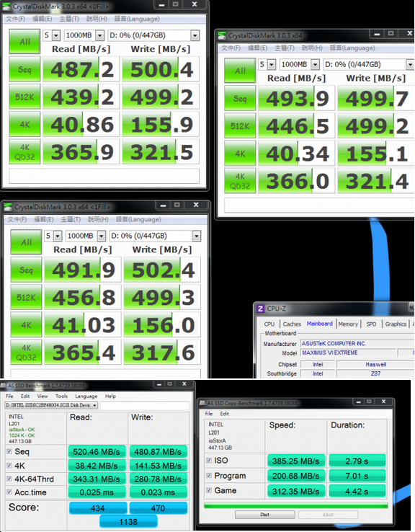Image resolution: width=415 pixels, height=532 pixels.
Task: Open test count dropdown in 1Fill CrystalDiskMark window
Action: [x=58, y=236]
